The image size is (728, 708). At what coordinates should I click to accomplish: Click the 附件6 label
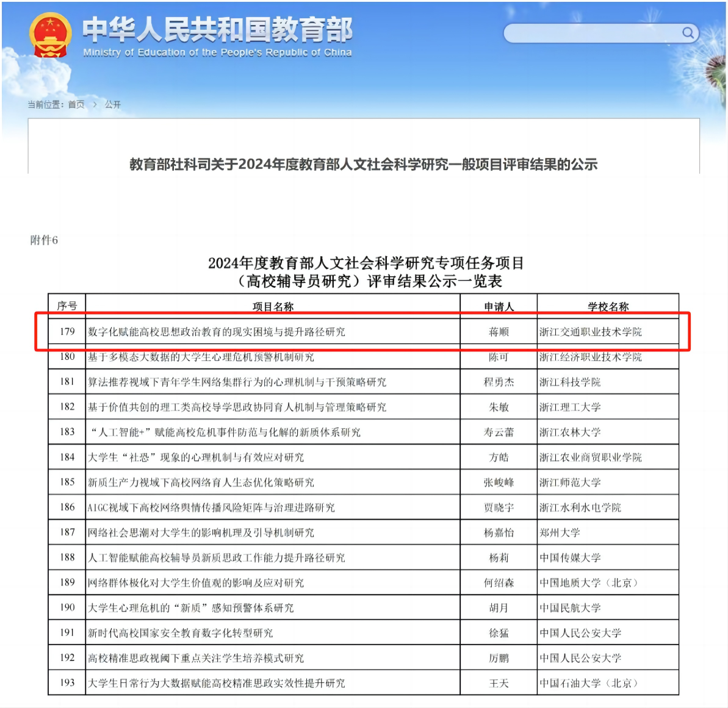pyautogui.click(x=44, y=240)
